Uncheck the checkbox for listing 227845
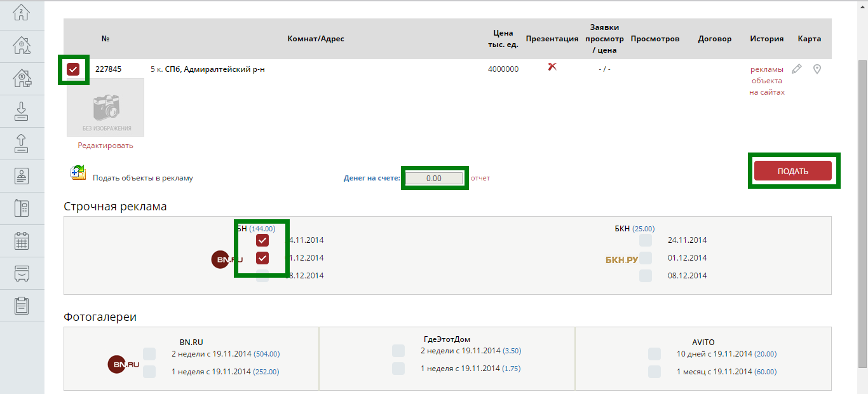 (73, 69)
